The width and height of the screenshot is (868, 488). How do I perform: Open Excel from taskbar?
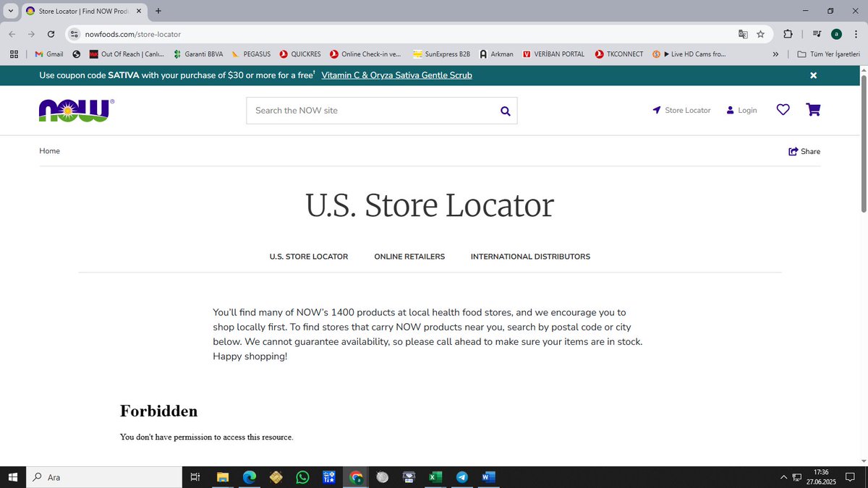point(435,477)
